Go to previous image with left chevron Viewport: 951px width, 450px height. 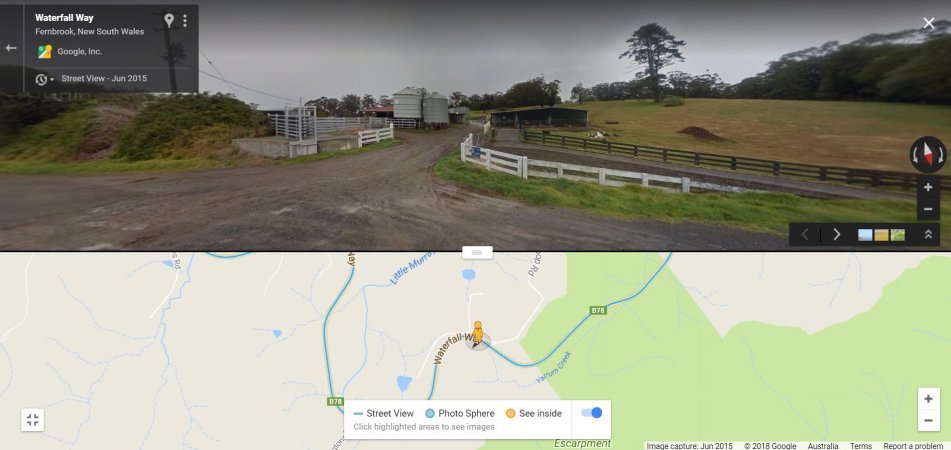pyautogui.click(x=805, y=234)
